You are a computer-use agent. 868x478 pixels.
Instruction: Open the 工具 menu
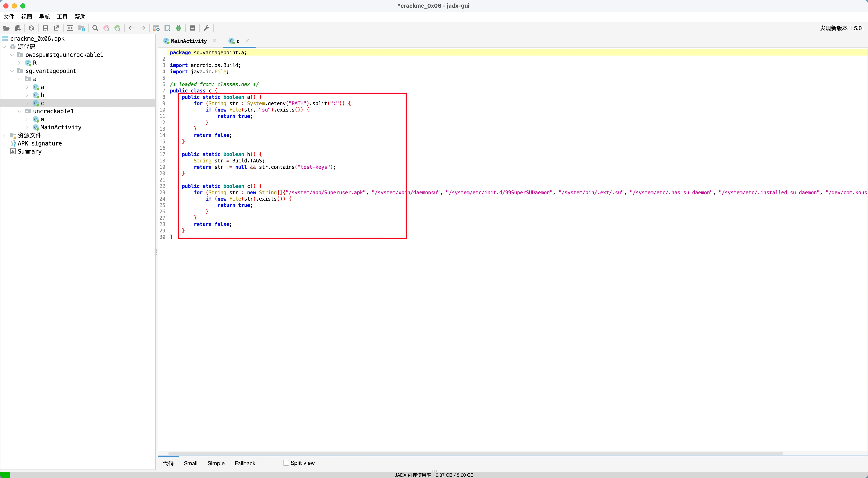(x=62, y=17)
